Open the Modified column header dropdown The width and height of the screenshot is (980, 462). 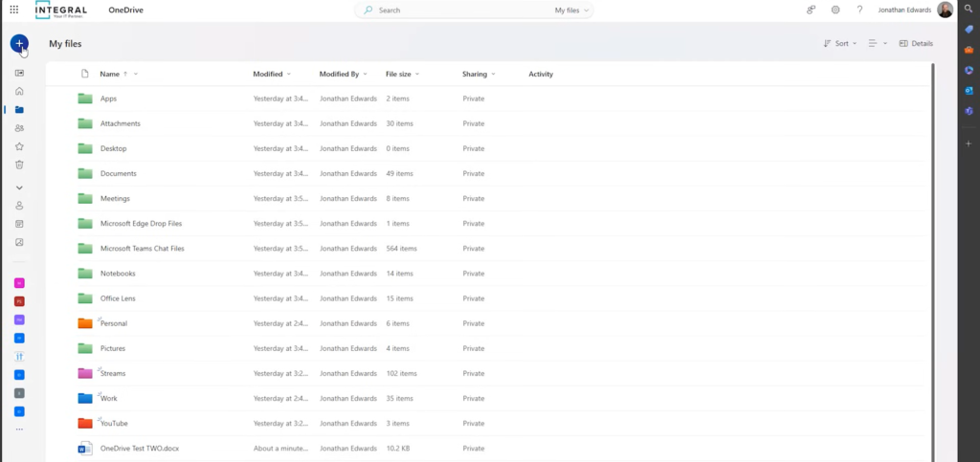tap(289, 75)
